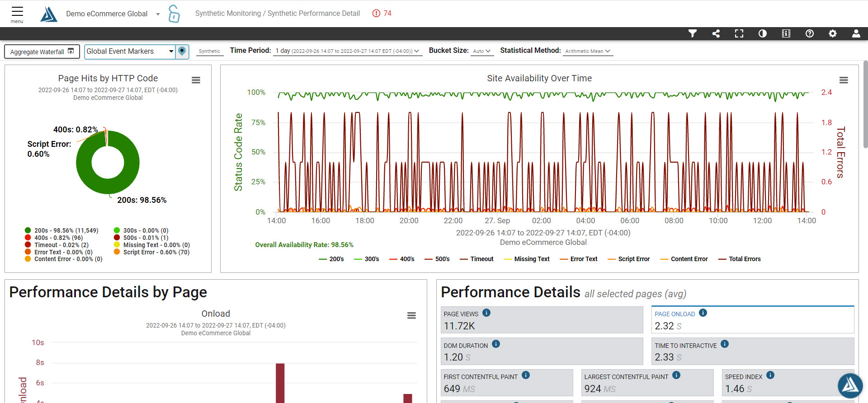Show info for Page Views metric
The height and width of the screenshot is (403, 868).
[x=486, y=313]
